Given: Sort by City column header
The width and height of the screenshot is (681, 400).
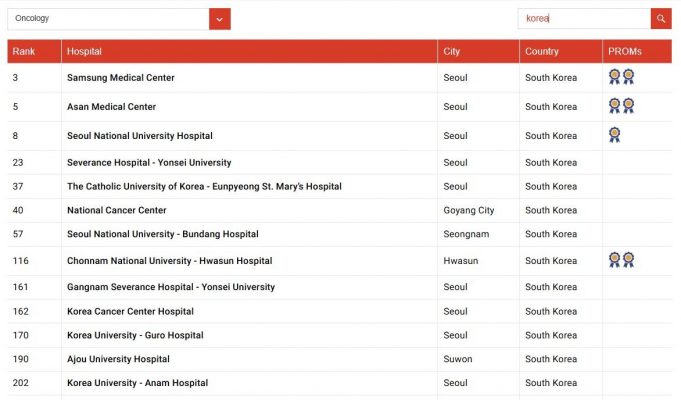Looking at the screenshot, I should coord(452,51).
